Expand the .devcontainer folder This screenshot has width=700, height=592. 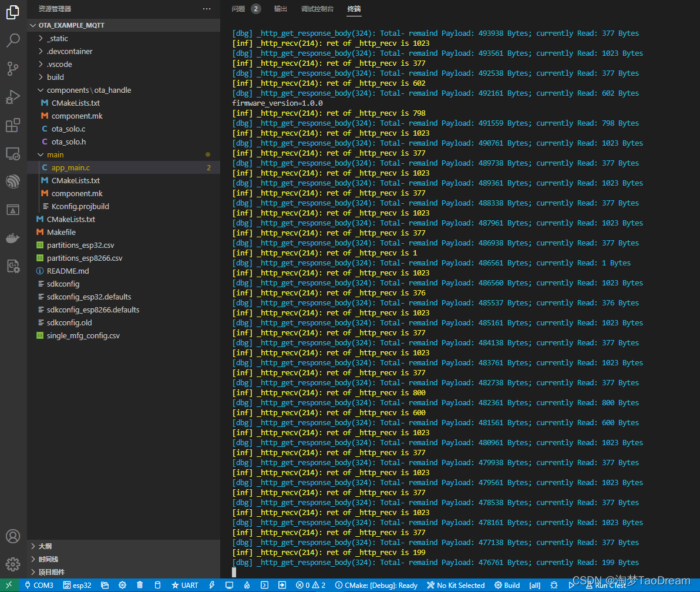(124, 51)
